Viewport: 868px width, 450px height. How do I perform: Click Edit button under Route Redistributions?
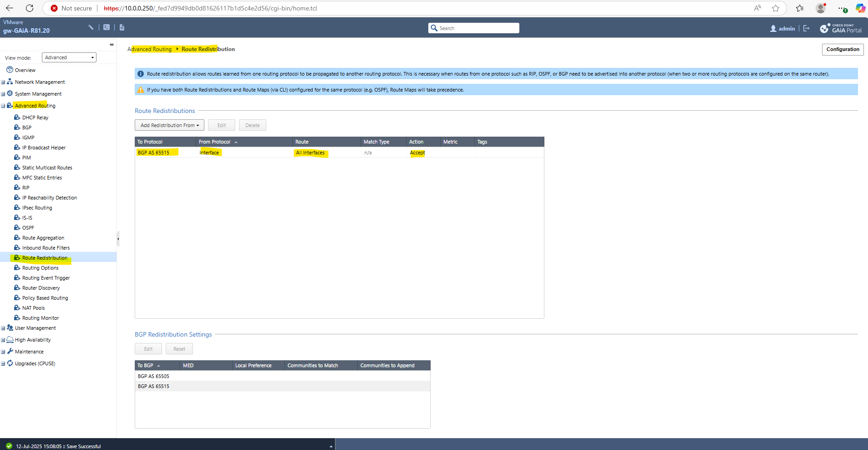coord(222,125)
